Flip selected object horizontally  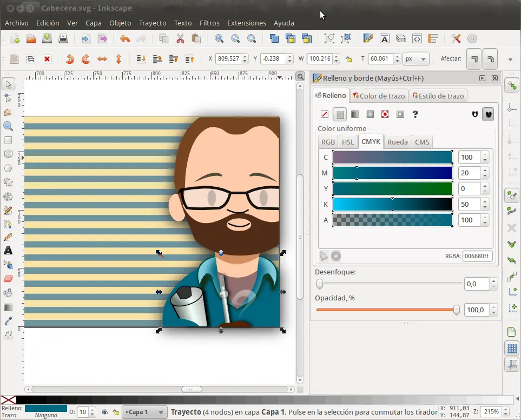(x=102, y=59)
